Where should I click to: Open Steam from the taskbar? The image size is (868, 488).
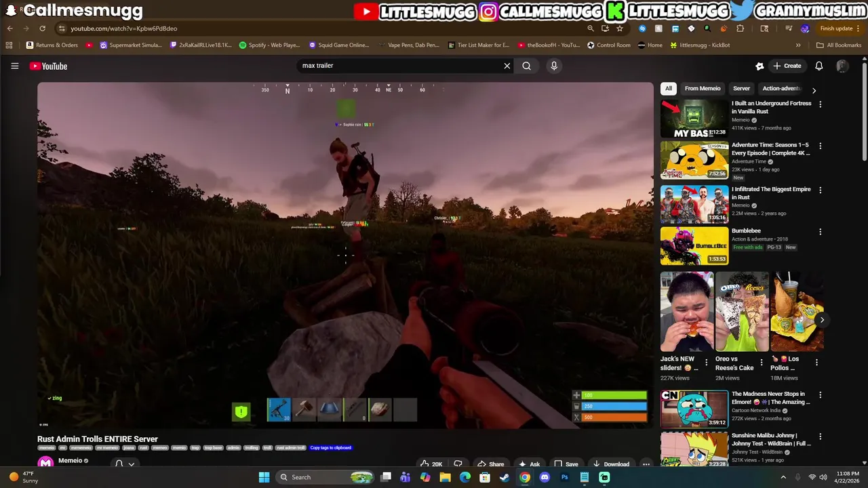[505, 477]
